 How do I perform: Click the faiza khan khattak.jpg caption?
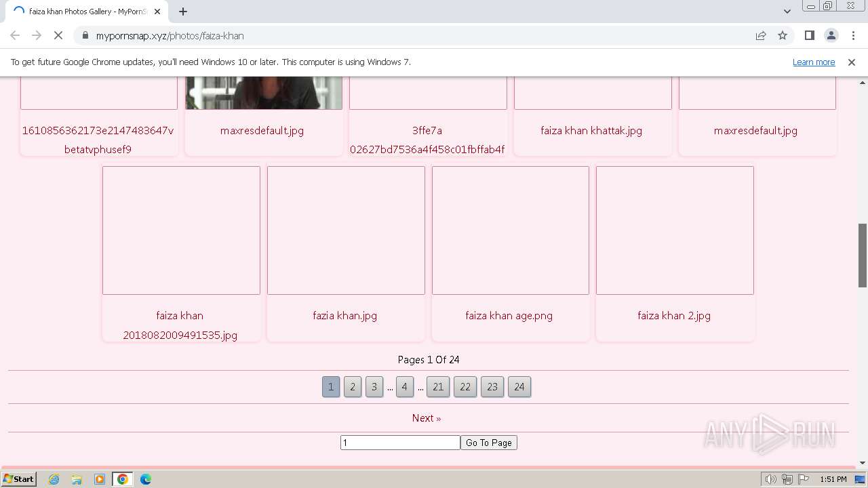point(591,131)
